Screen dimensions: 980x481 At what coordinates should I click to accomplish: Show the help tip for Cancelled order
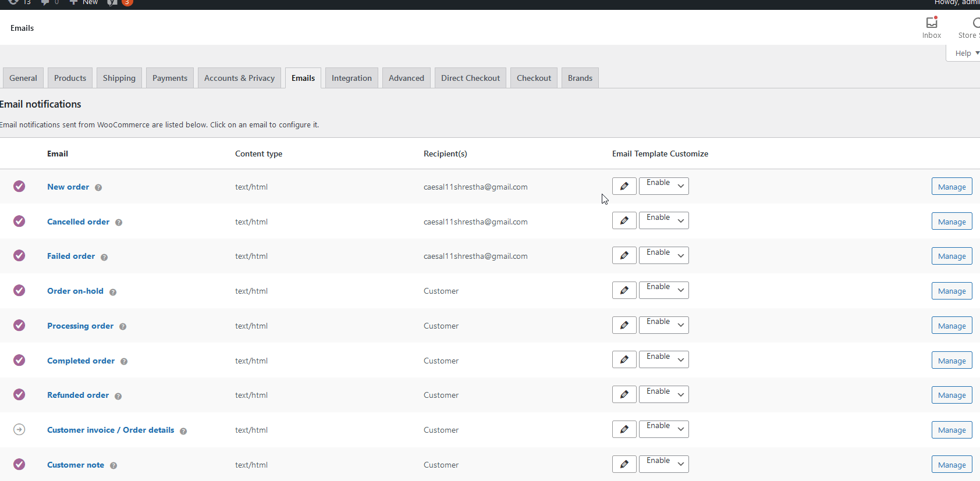(x=119, y=222)
